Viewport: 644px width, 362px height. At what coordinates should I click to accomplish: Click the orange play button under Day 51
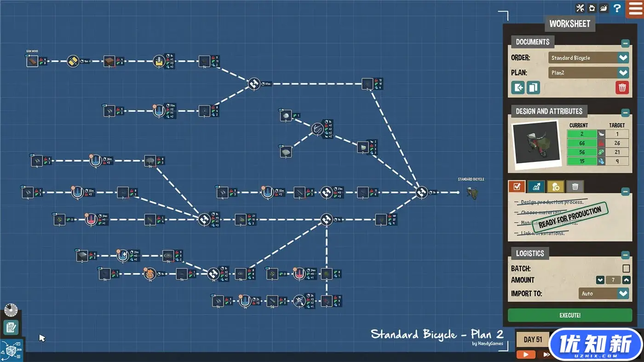pyautogui.click(x=526, y=355)
